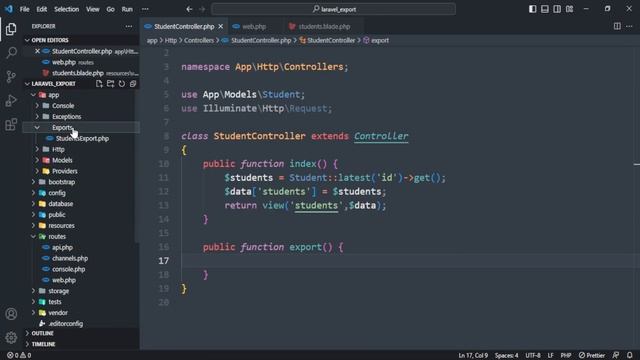Open notifications bell in status bar
The width and height of the screenshot is (640, 360).
pyautogui.click(x=630, y=355)
